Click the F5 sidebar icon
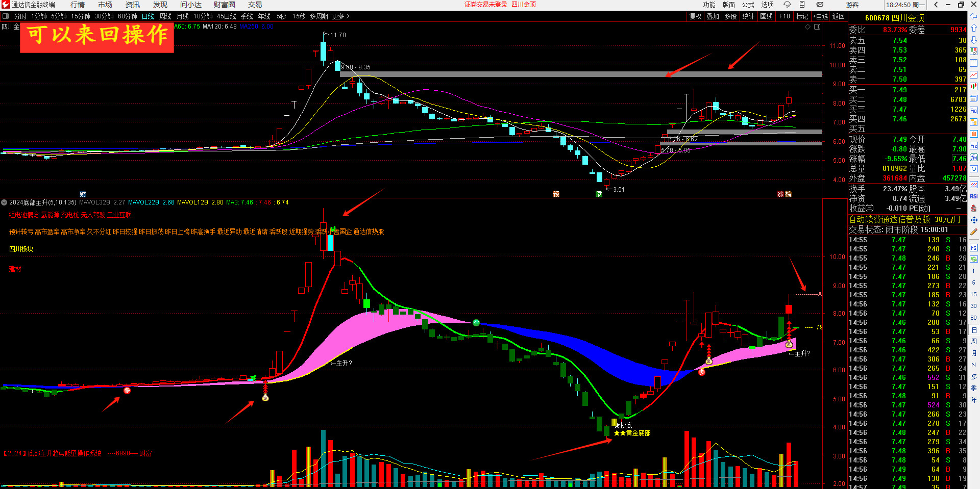Image resolution: width=980 pixels, height=489 pixels. click(x=974, y=247)
